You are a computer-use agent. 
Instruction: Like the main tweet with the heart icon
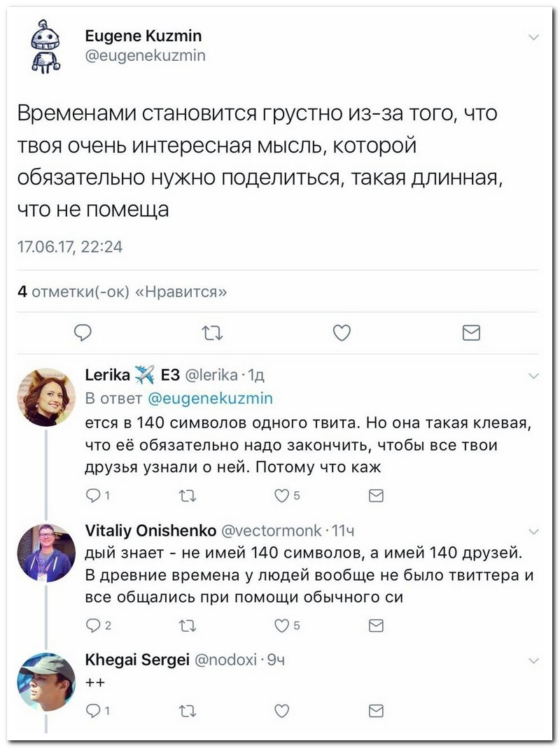point(342,332)
